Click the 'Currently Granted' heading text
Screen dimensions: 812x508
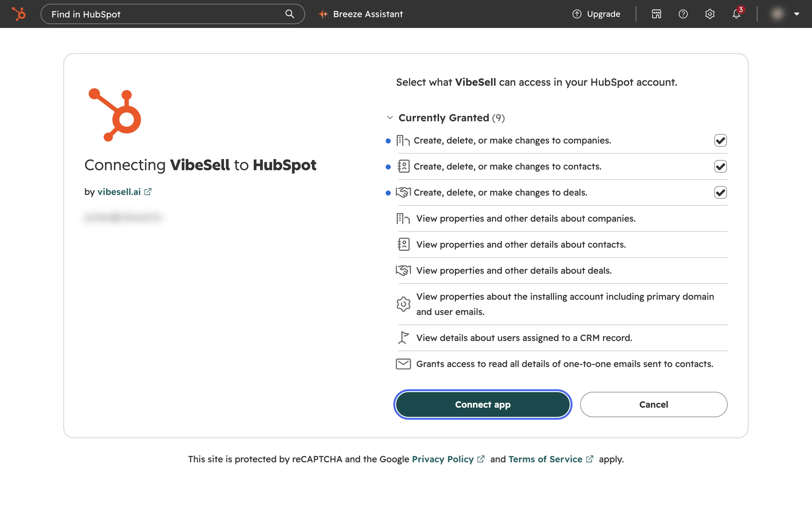point(443,118)
